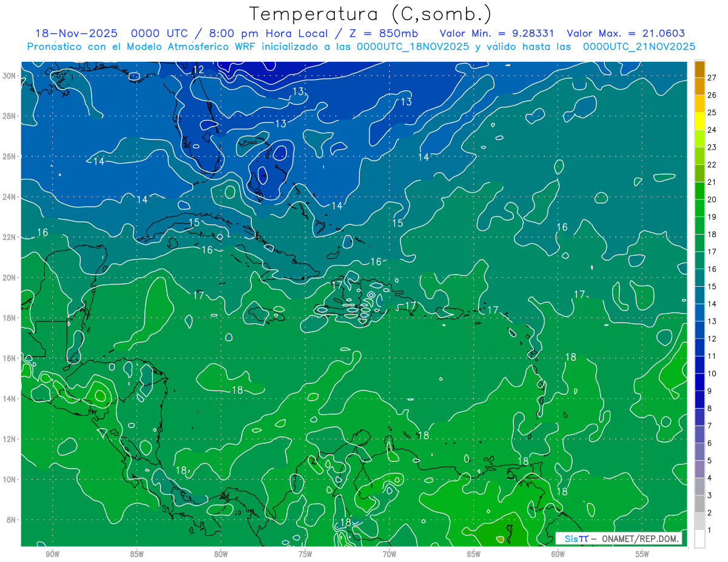Click the 18N latitude axis label
Viewport: 728px width, 562px height.
(x=8, y=318)
